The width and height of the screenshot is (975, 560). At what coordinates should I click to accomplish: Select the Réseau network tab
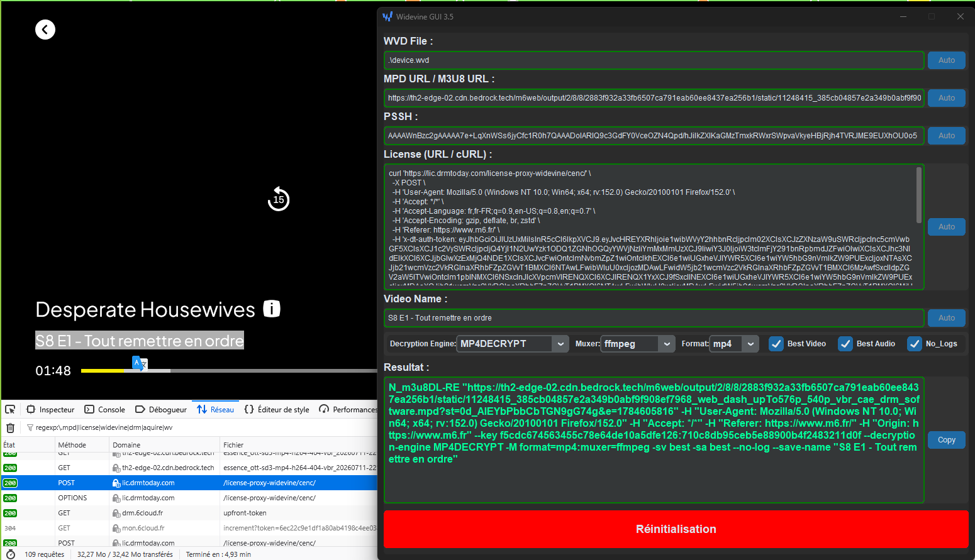tap(216, 409)
